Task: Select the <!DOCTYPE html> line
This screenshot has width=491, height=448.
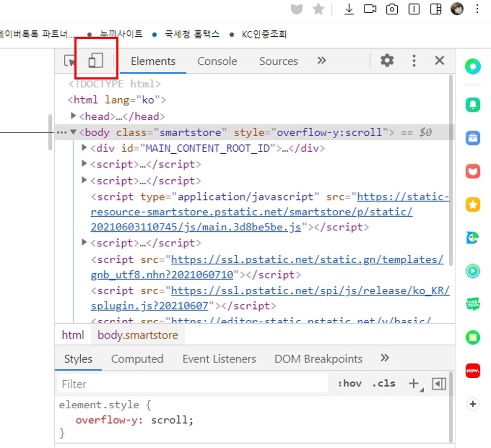Action: point(114,84)
